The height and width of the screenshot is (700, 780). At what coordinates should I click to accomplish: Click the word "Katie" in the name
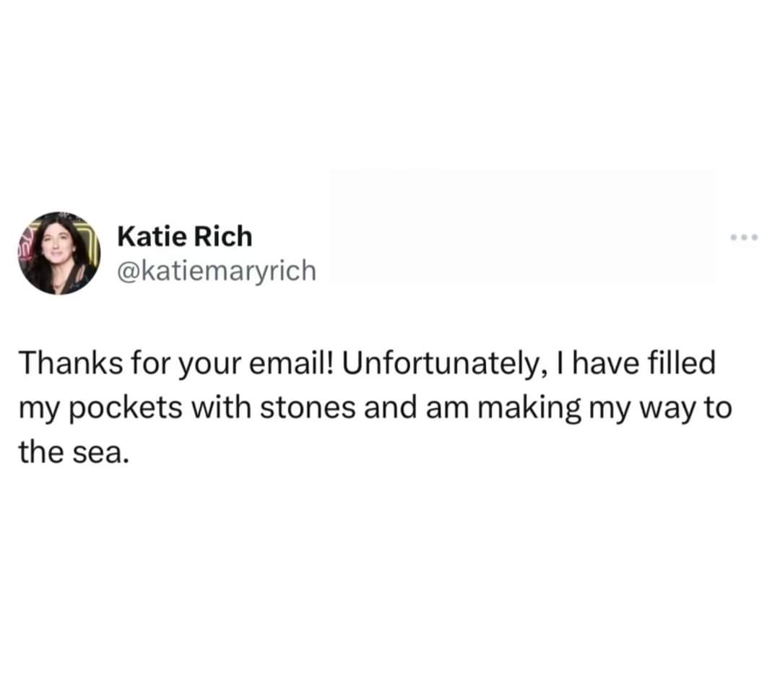[x=149, y=236]
